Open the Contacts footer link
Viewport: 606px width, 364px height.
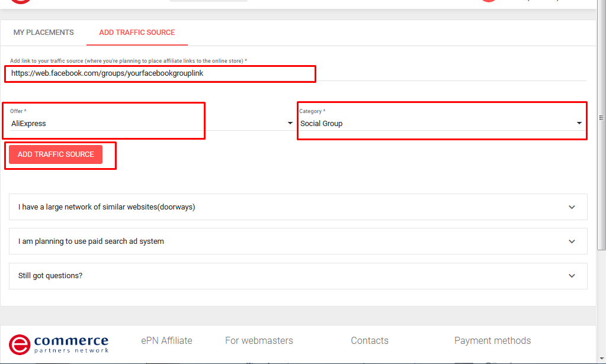pyautogui.click(x=370, y=340)
